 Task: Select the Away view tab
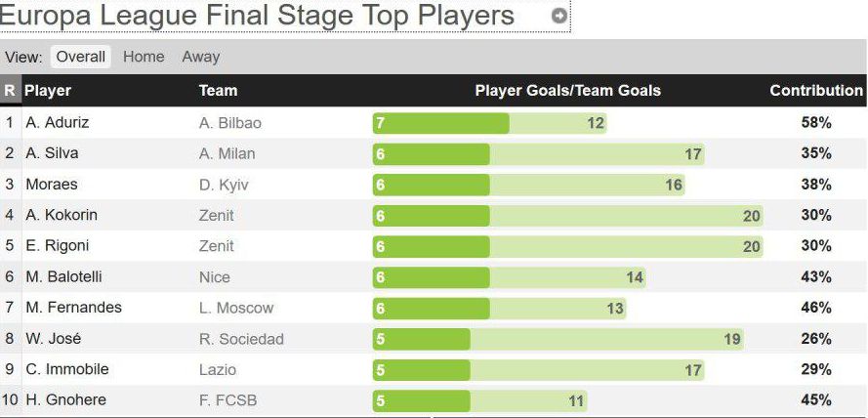pos(200,57)
